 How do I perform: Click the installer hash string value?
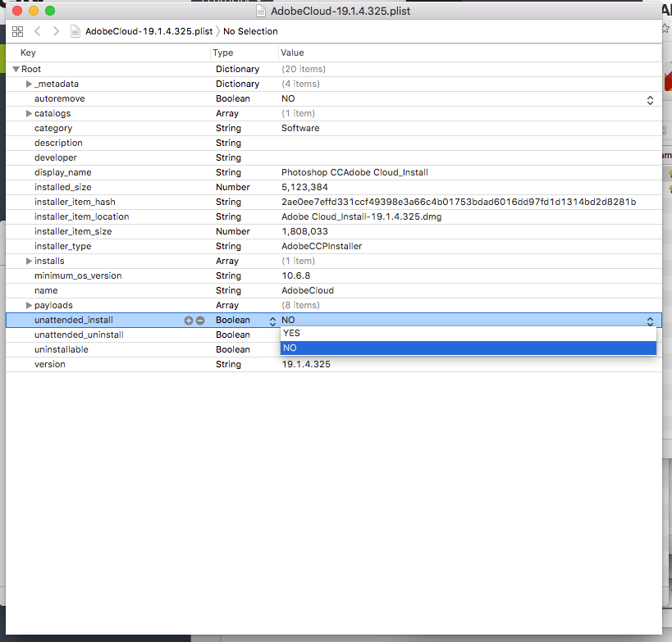click(459, 202)
